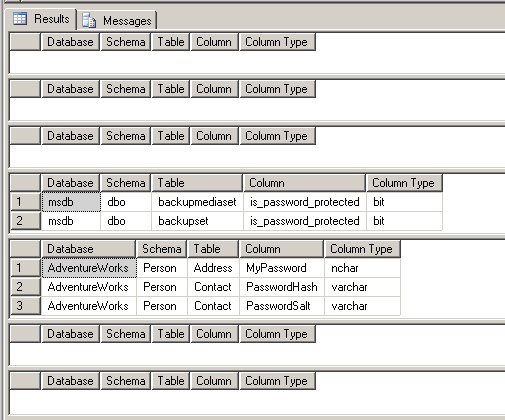Image resolution: width=505 pixels, height=420 pixels.
Task: Click the PasswordHash cell
Action: [282, 287]
